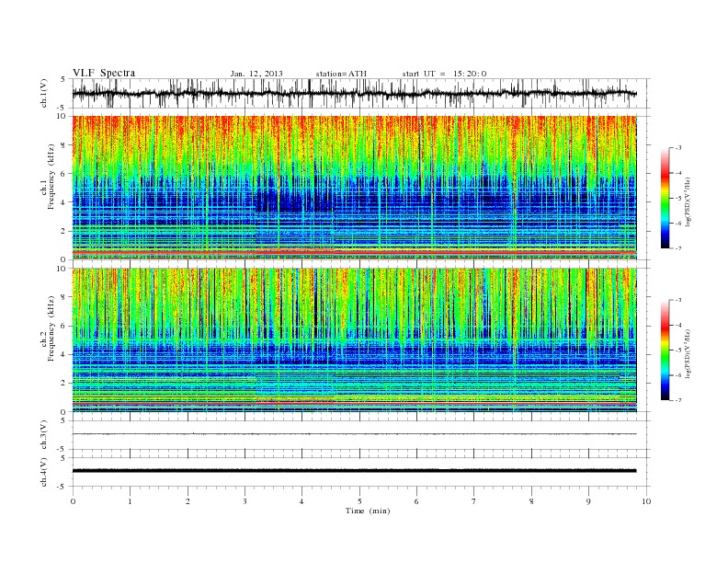The width and height of the screenshot is (728, 563).
Task: Click the "Time (min)" axis label
Action: coord(368,511)
